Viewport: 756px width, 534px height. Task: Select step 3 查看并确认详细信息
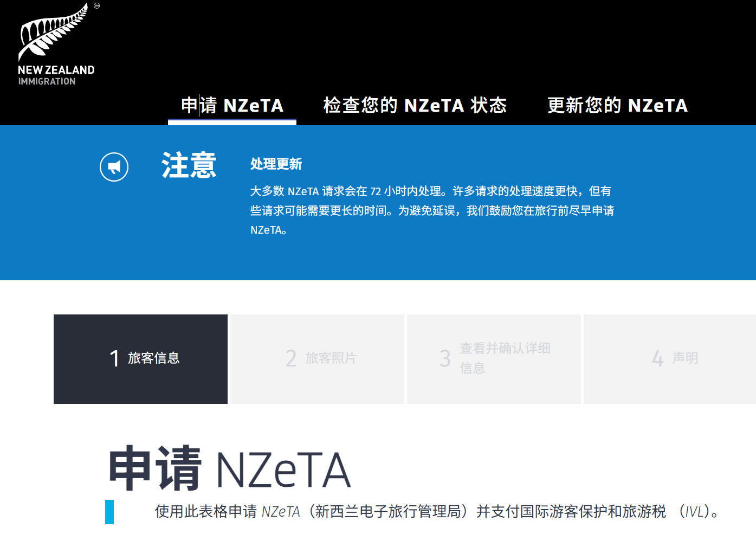[x=494, y=359]
